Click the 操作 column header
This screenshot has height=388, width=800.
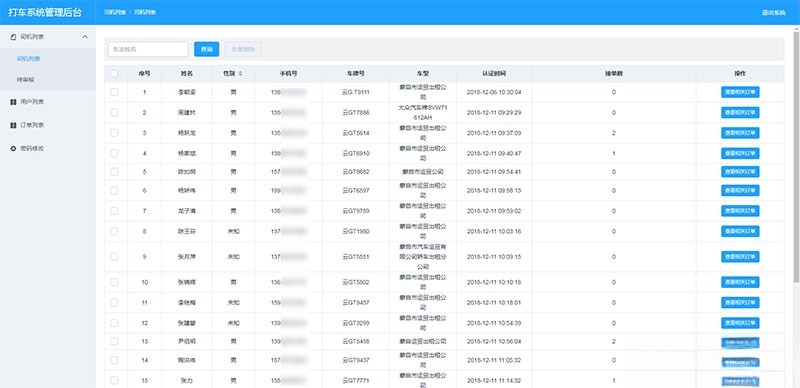coord(740,74)
